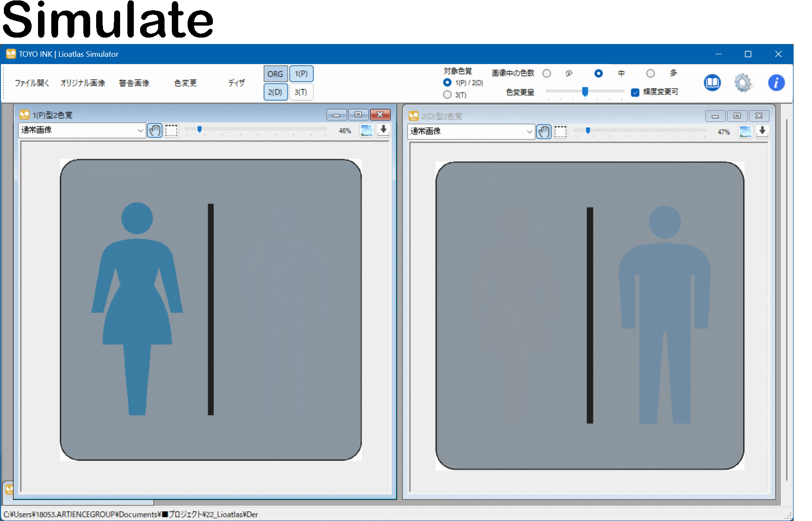Click the download arrow icon in 1(P) window
This screenshot has height=521, width=812.
pos(383,130)
